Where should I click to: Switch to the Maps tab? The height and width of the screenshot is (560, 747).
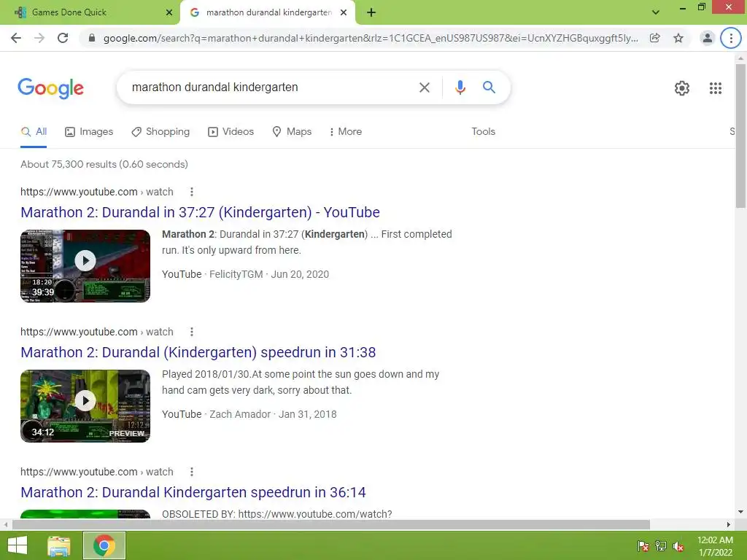point(292,132)
